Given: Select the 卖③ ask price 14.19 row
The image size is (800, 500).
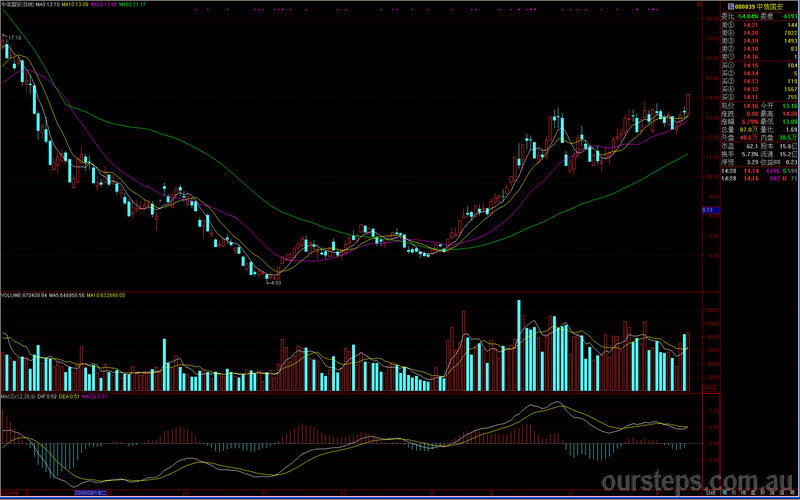Looking at the screenshot, I should pos(759,41).
